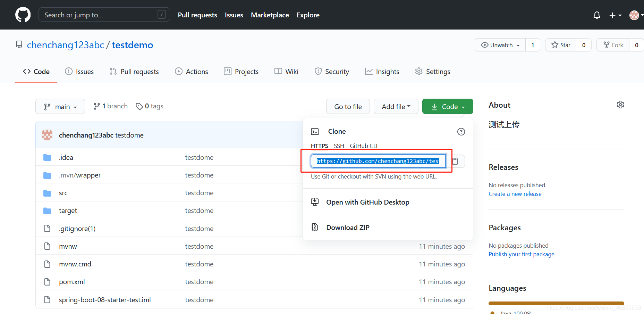The width and height of the screenshot is (644, 314).
Task: Click the tag icon beside 0 tags
Action: (139, 106)
